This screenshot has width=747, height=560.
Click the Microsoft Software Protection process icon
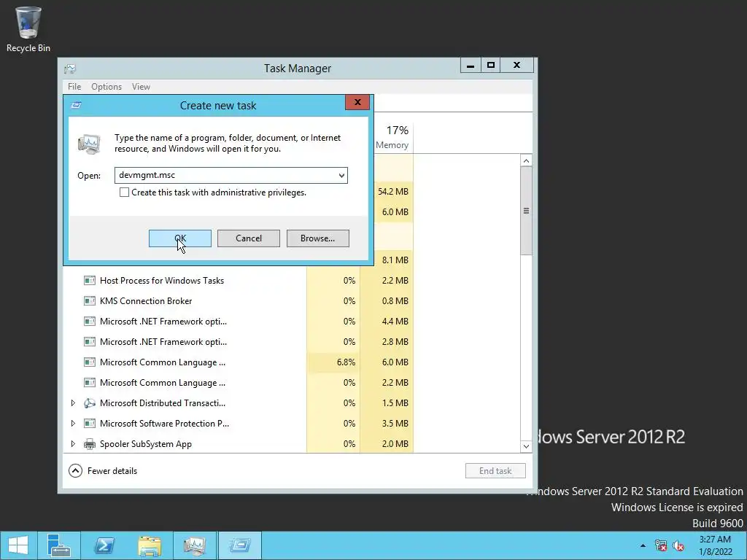[90, 424]
